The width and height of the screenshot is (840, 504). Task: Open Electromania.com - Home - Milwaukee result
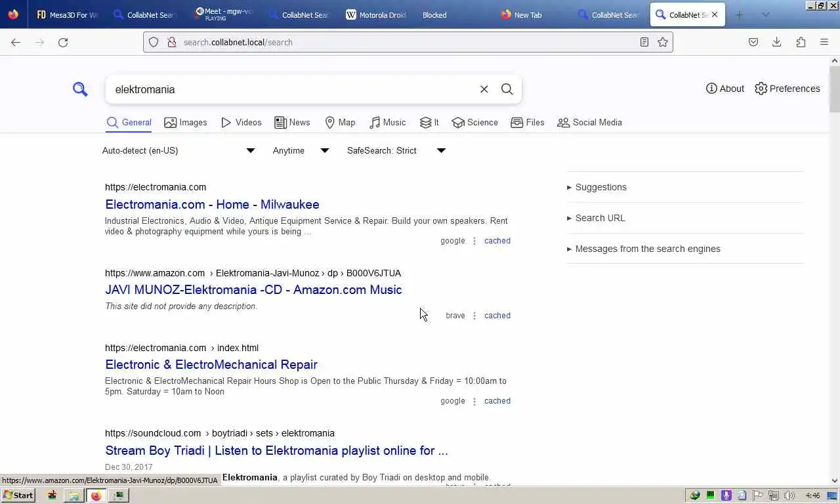tap(212, 204)
